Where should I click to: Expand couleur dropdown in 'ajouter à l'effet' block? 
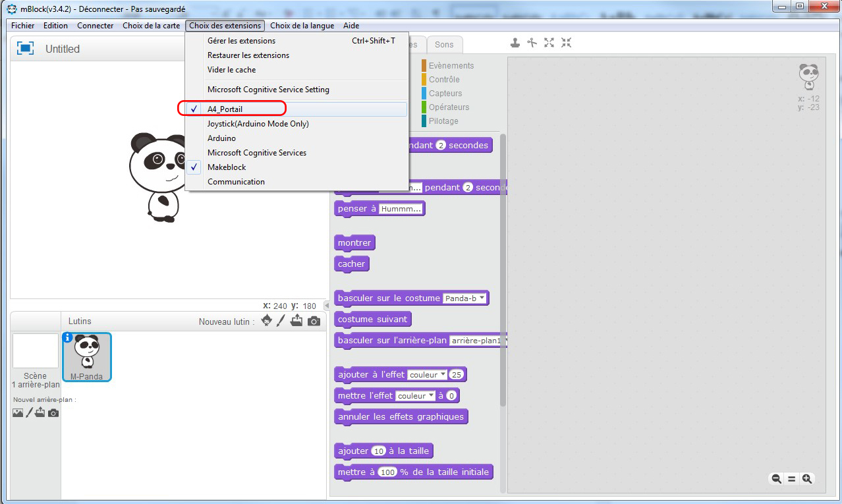pyautogui.click(x=443, y=374)
